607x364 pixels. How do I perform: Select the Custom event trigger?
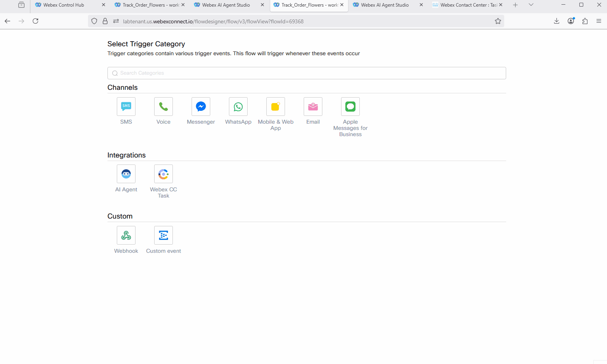[x=164, y=235]
